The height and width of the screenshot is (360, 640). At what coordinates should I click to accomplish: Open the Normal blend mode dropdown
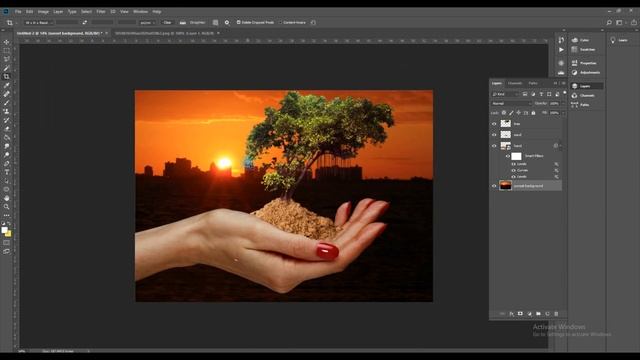click(x=511, y=103)
